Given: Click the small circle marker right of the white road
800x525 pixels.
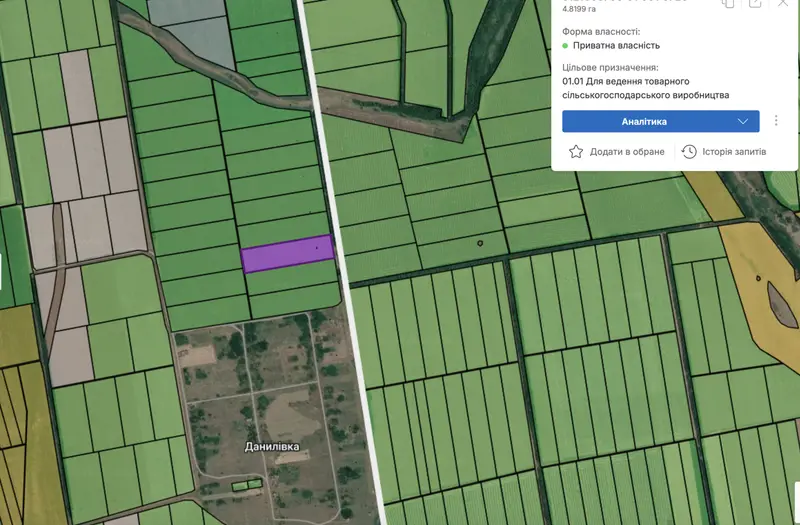Looking at the screenshot, I should point(480,243).
